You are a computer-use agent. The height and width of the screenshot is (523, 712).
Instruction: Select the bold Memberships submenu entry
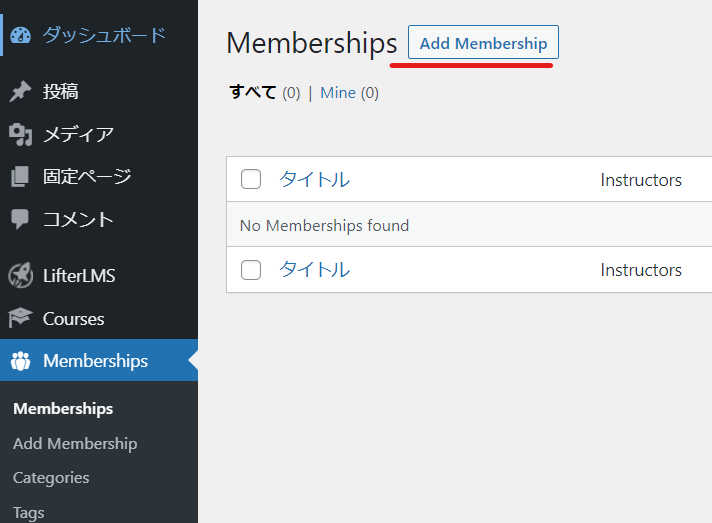(63, 409)
